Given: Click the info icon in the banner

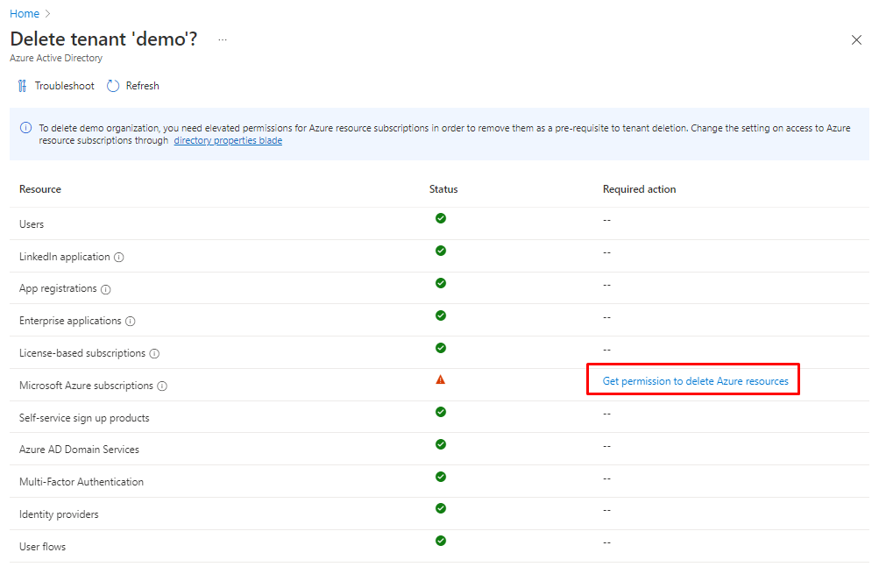Looking at the screenshot, I should pyautogui.click(x=26, y=128).
